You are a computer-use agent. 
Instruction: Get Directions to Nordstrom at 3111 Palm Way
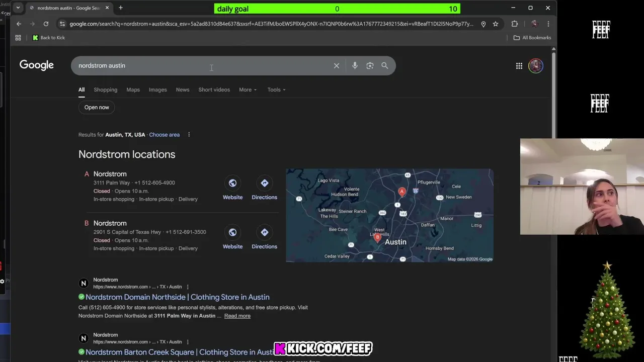264,189
